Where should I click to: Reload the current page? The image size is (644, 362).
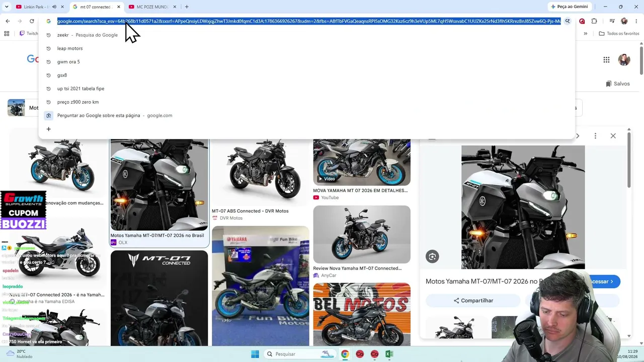point(32,21)
